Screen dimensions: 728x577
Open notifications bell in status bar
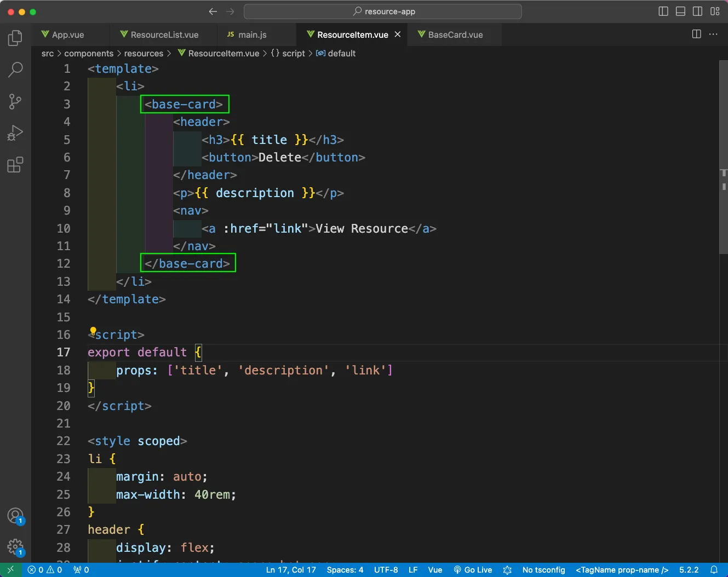[714, 570]
